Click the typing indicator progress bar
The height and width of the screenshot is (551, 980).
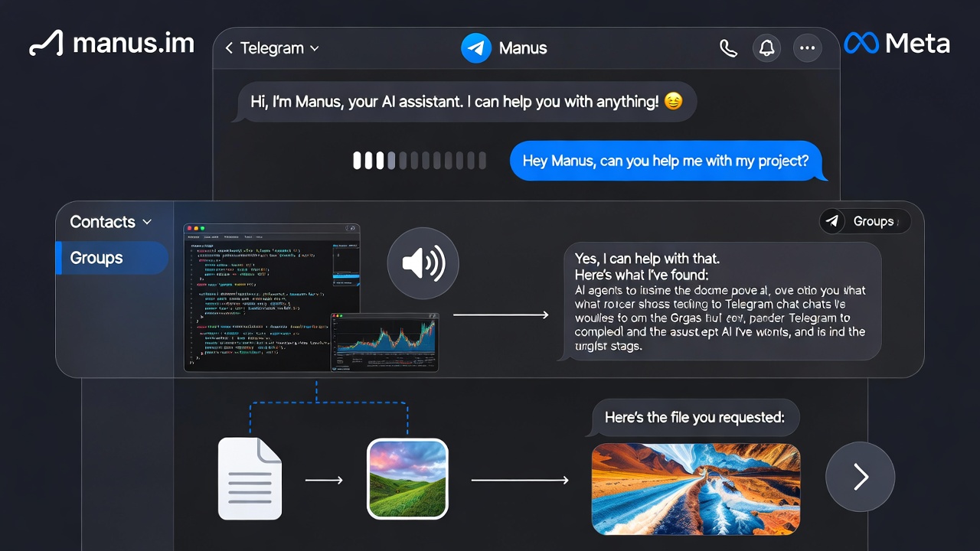pos(420,161)
